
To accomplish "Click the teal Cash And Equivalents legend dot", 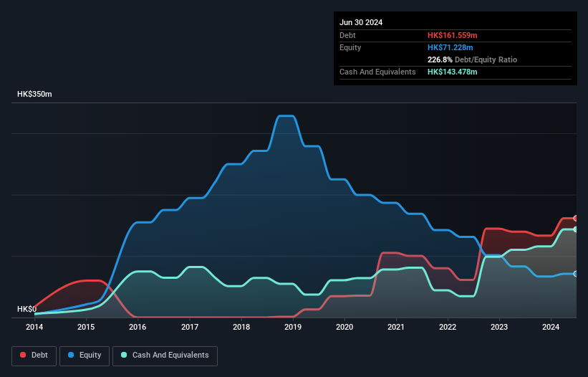I will 125,355.
